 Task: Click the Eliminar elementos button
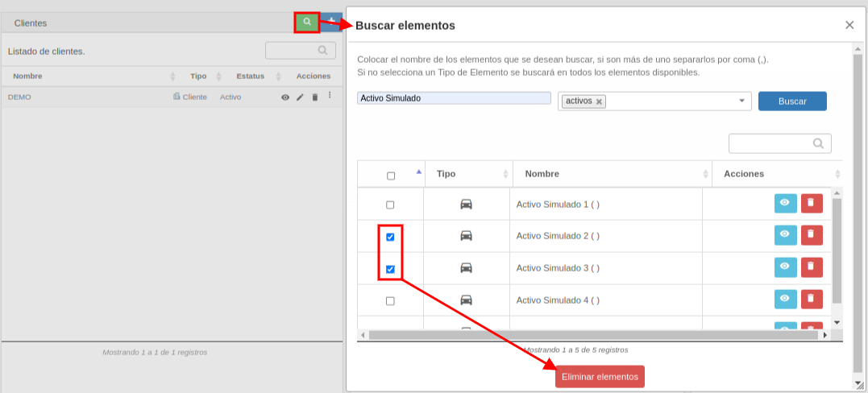600,376
